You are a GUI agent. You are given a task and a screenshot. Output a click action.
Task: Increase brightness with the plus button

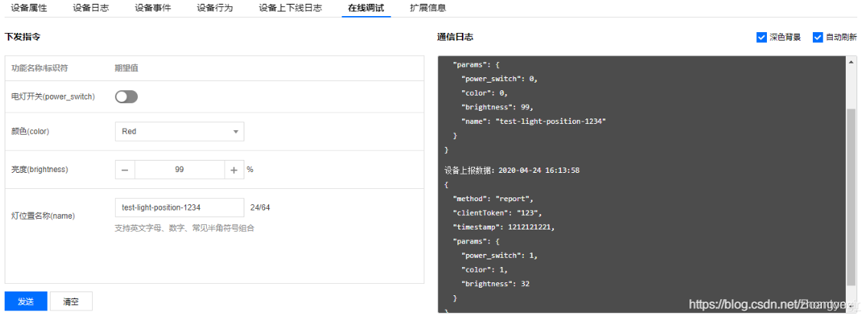[234, 170]
